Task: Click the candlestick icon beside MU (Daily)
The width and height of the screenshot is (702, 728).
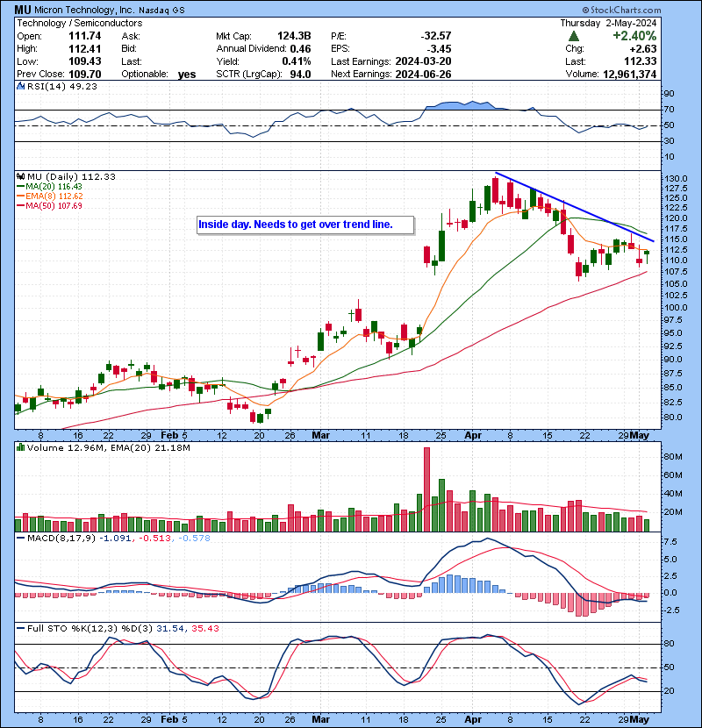Action: click(x=20, y=176)
